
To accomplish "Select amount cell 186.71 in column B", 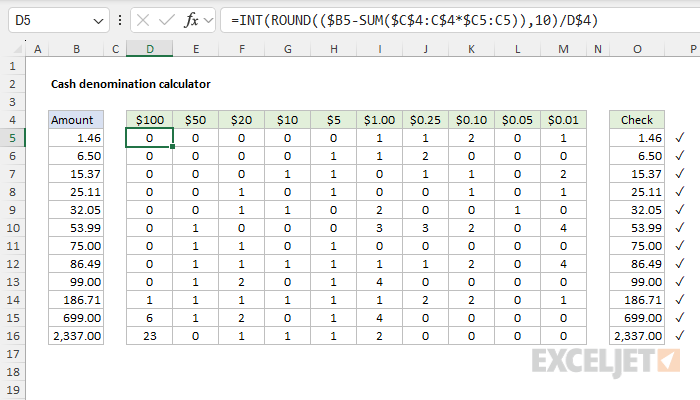I will [x=76, y=300].
